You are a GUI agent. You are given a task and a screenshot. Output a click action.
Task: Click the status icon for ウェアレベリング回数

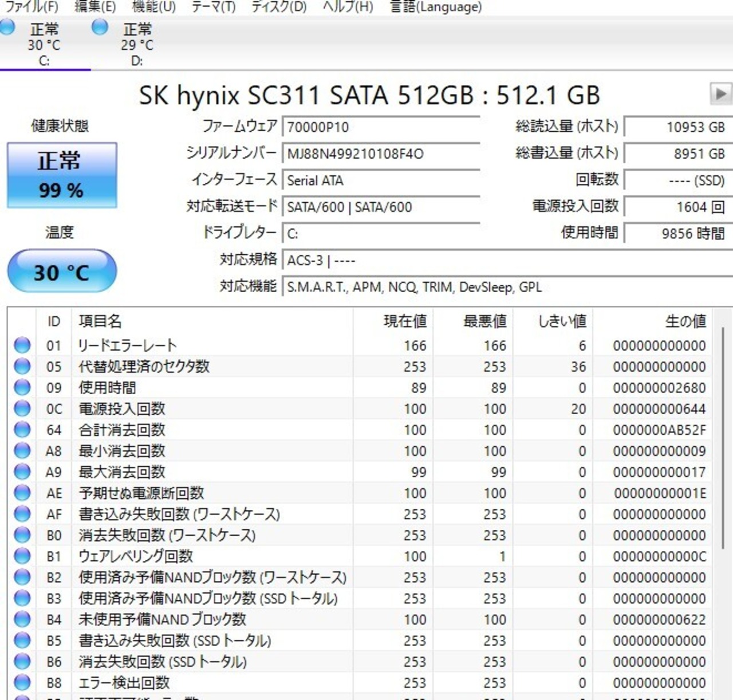point(22,556)
